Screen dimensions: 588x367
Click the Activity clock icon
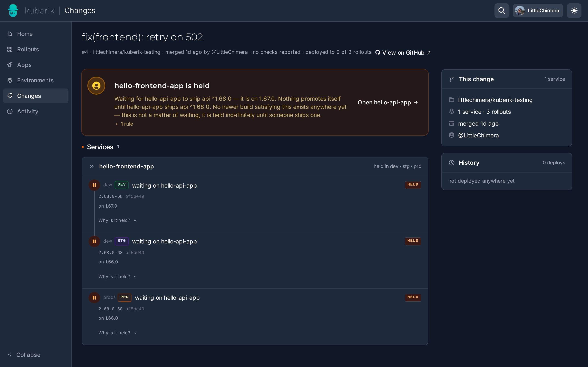10,111
